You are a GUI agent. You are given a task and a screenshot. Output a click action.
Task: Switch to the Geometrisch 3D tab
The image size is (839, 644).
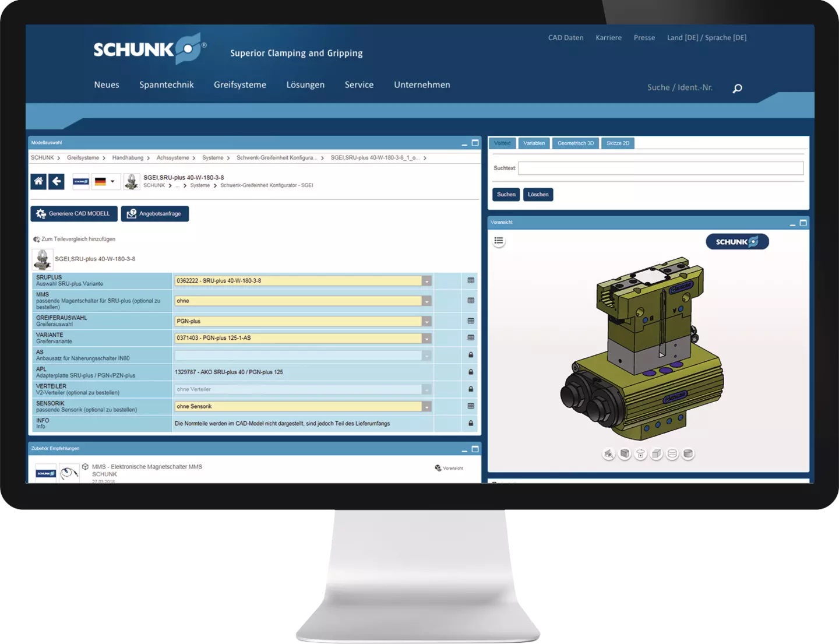tap(574, 143)
